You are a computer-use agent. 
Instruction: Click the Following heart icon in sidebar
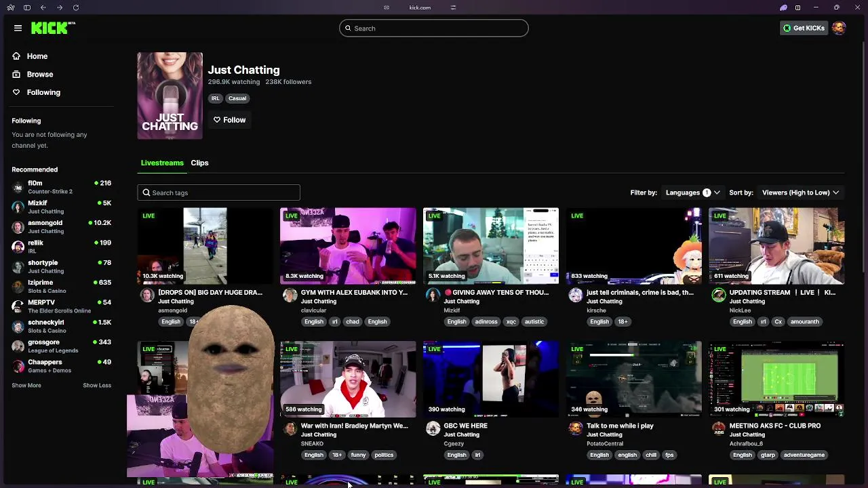coord(16,92)
